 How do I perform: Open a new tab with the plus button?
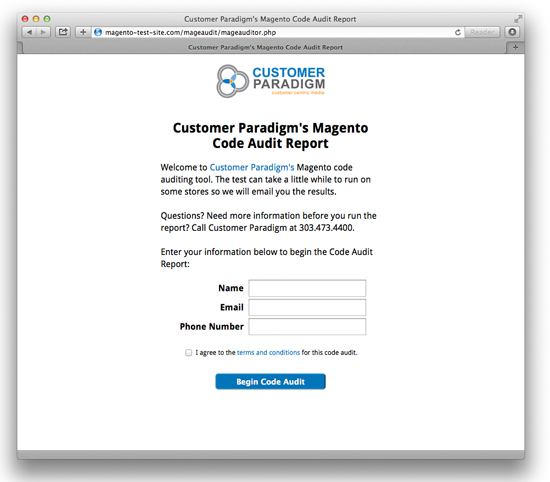[515, 47]
